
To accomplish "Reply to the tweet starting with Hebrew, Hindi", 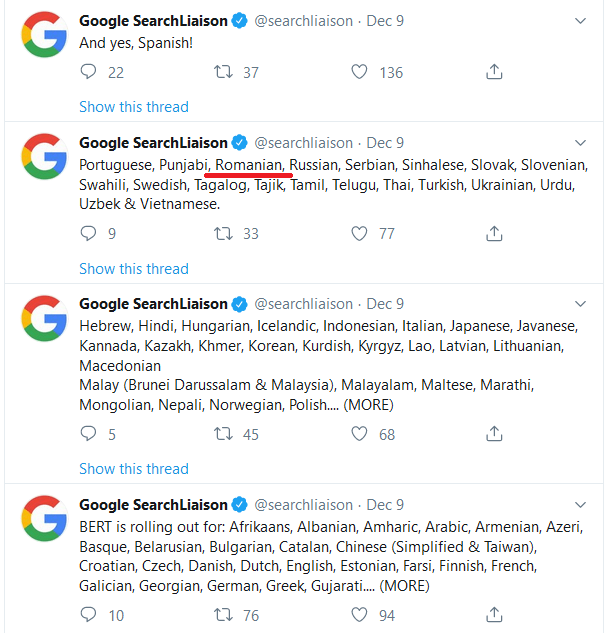I will click(88, 434).
